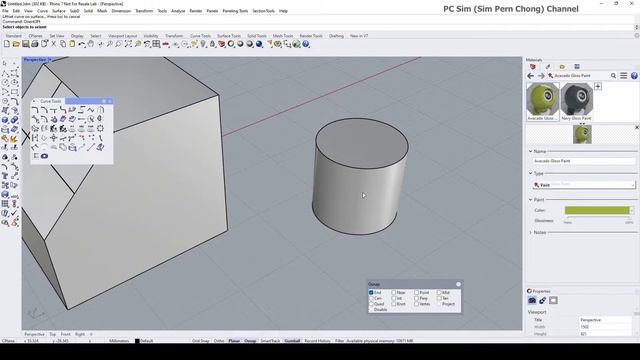This screenshot has height=360, width=640.
Task: Open the Perspective viewport title dropdown
Action: tap(49, 60)
